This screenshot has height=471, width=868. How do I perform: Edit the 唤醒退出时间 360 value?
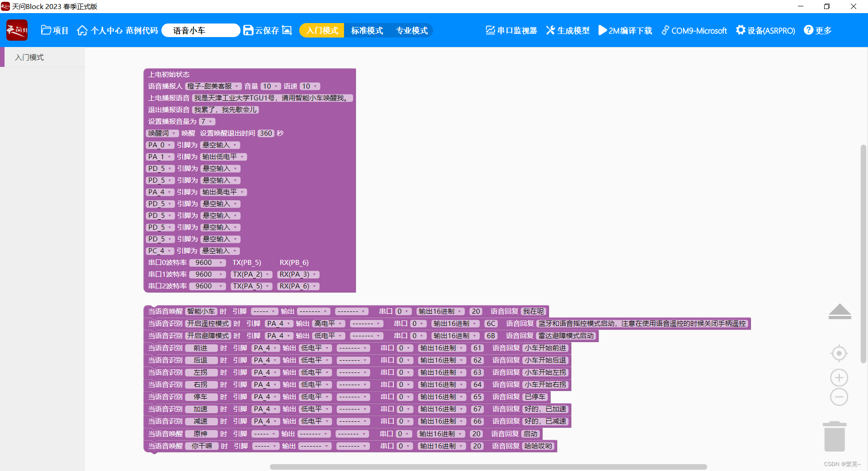pyautogui.click(x=266, y=133)
